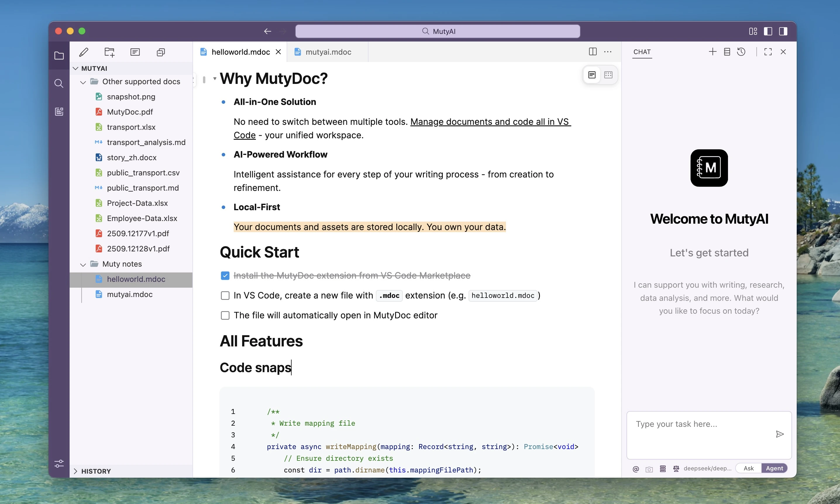This screenshot has height=504, width=840.
Task: Start a new chat with plus icon
Action: tap(712, 52)
